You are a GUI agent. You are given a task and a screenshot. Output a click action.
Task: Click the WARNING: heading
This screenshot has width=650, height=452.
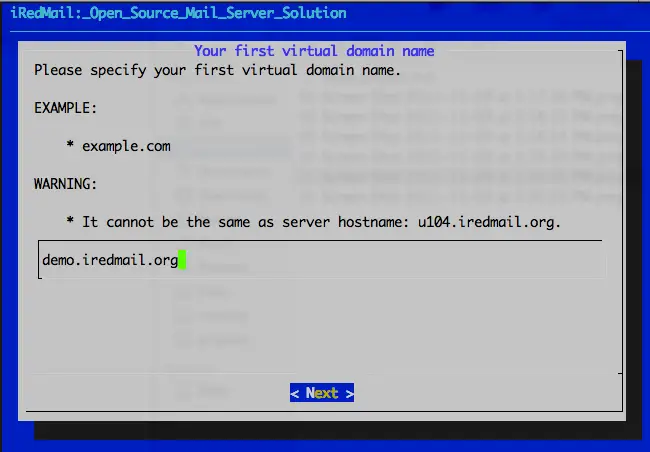click(66, 184)
